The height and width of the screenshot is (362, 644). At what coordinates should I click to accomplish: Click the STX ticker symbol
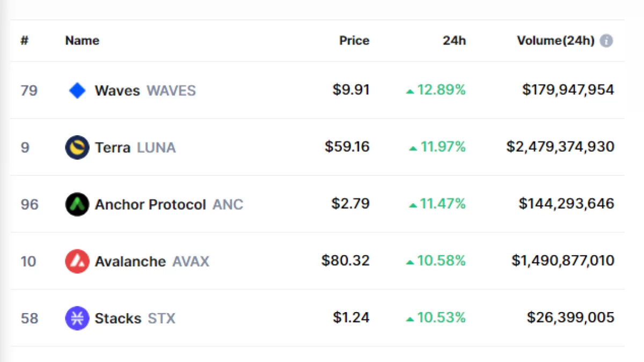(162, 318)
